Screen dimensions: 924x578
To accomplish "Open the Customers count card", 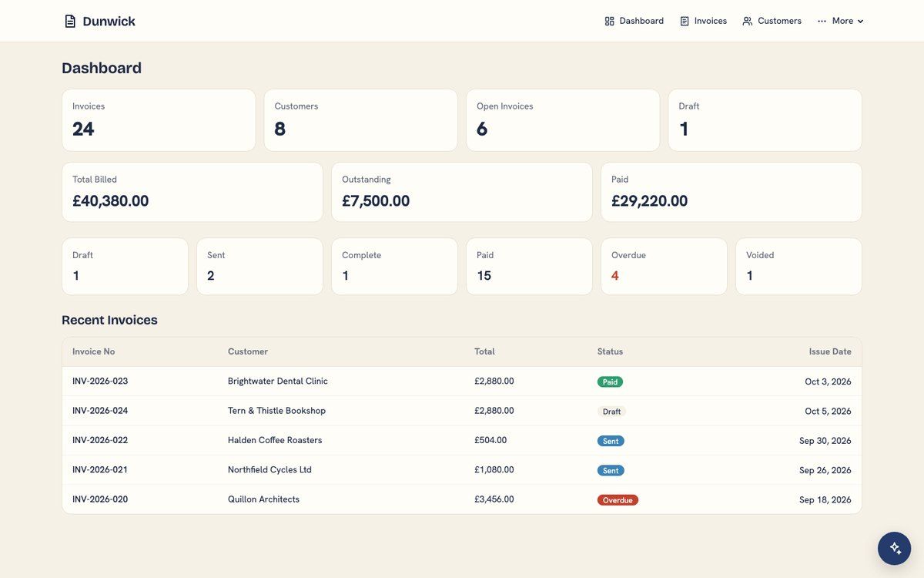I will tap(360, 120).
